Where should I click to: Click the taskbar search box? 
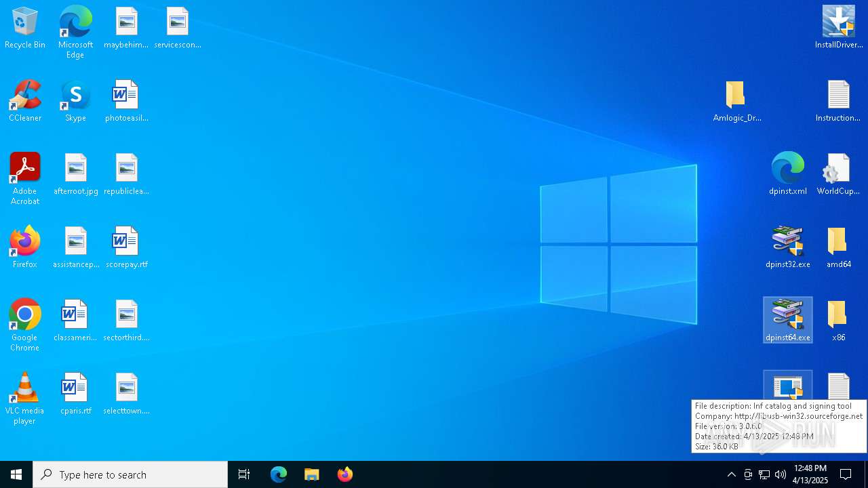click(130, 474)
